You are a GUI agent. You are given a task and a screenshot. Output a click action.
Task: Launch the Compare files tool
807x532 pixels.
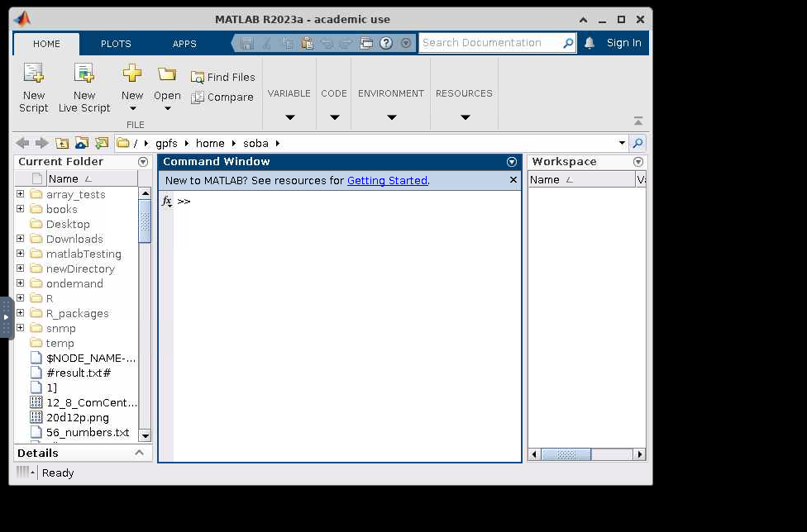tap(222, 97)
